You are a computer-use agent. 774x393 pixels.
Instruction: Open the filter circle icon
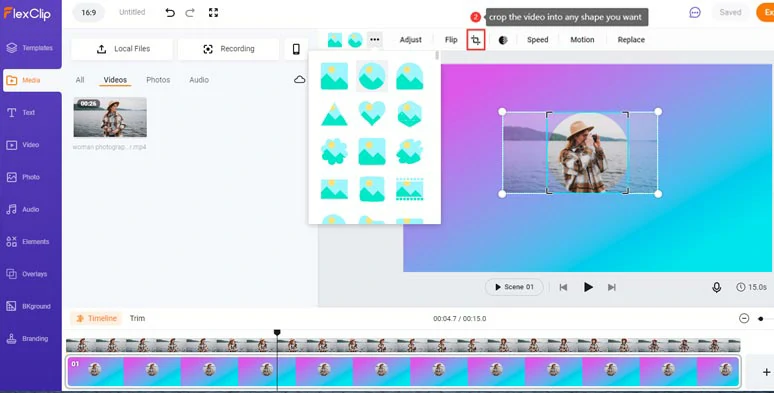[503, 40]
